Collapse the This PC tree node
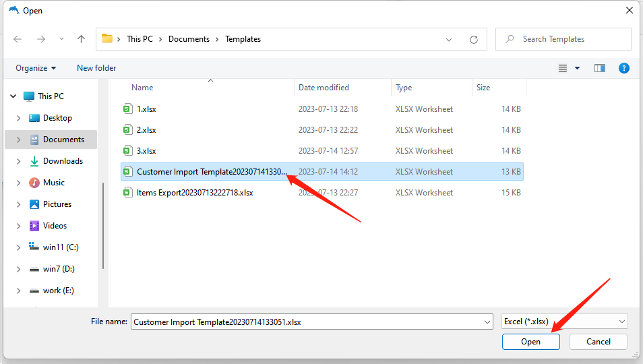Viewport: 643px width, 364px height. (13, 96)
